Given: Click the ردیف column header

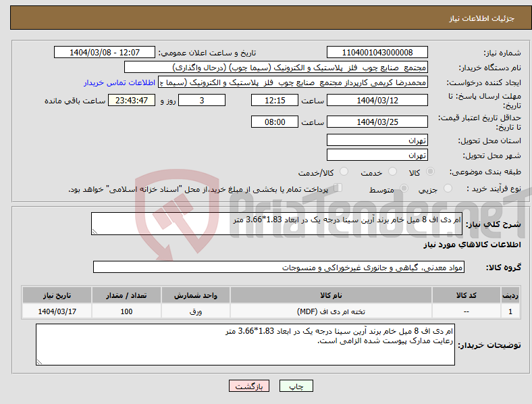Looking at the screenshot, I should coord(510,295).
